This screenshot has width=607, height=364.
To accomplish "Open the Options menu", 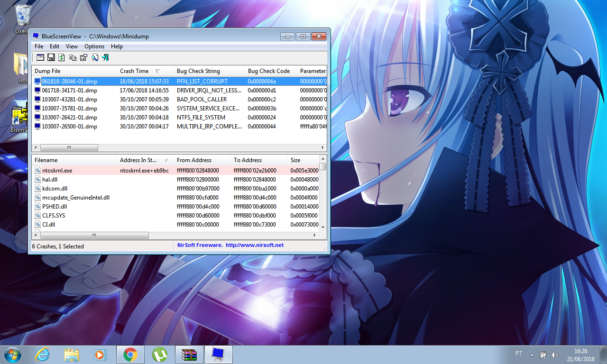I will [94, 46].
